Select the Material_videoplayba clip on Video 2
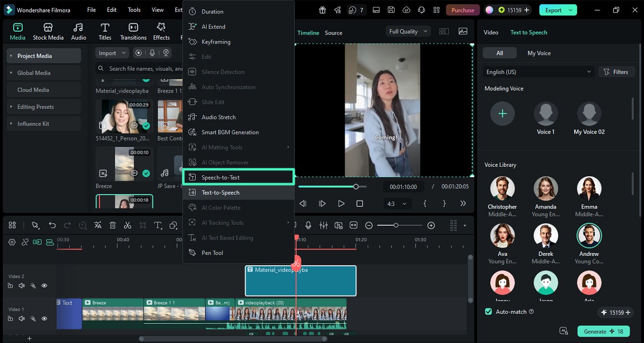The height and width of the screenshot is (343, 644). (x=300, y=281)
